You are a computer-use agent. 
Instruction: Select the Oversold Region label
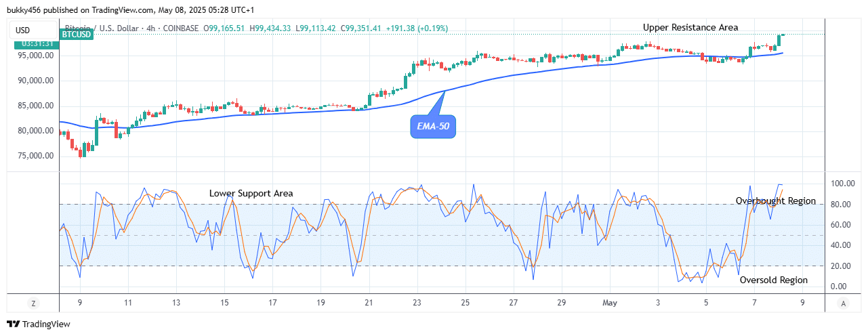tap(774, 280)
